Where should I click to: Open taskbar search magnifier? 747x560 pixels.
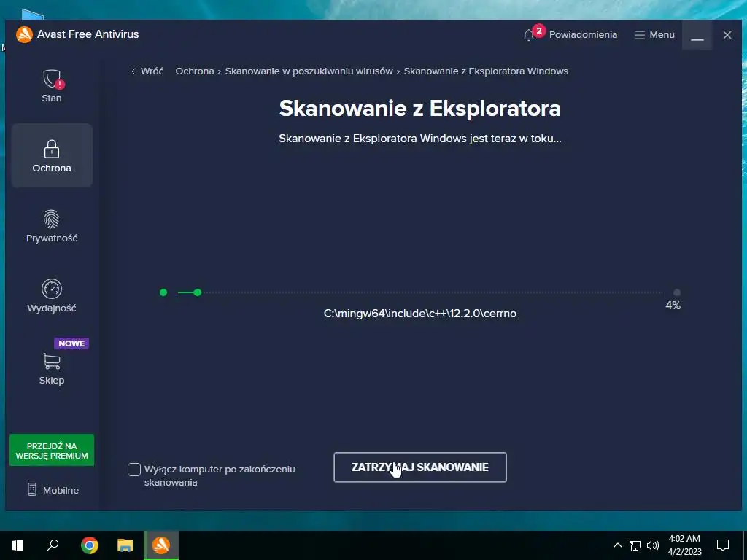click(x=53, y=545)
